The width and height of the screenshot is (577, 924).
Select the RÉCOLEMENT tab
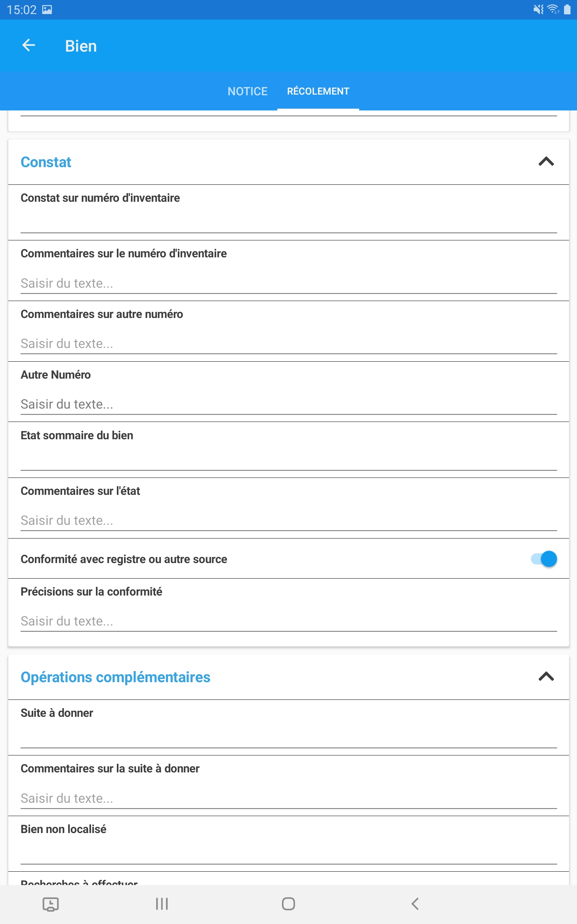click(318, 91)
